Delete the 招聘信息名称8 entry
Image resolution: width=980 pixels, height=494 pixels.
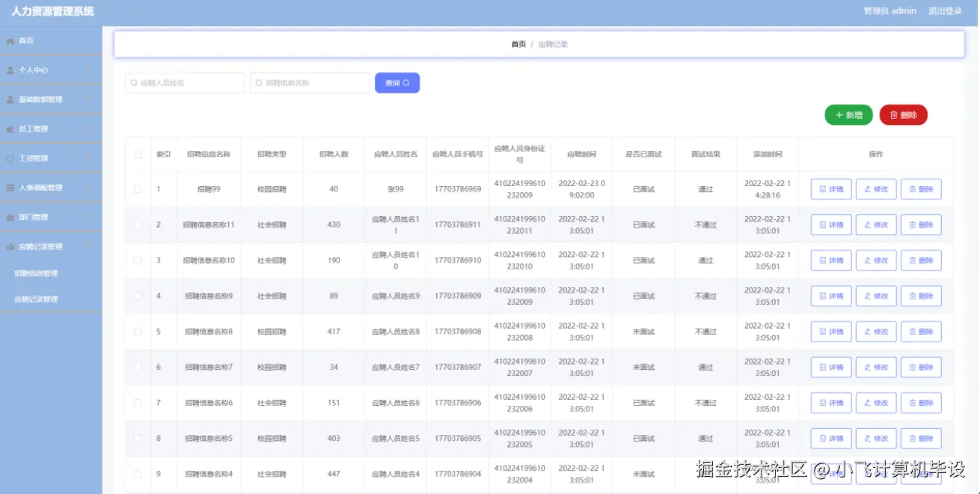tap(921, 332)
